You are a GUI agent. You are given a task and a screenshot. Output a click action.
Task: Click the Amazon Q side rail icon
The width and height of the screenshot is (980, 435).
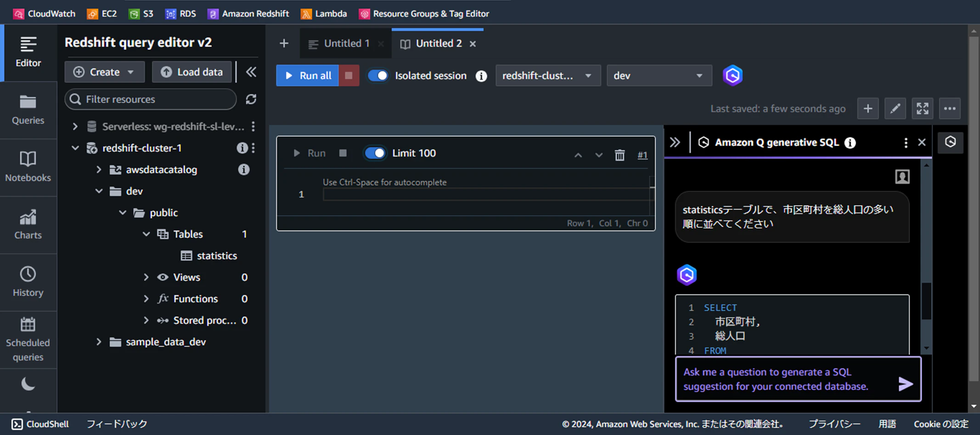950,142
